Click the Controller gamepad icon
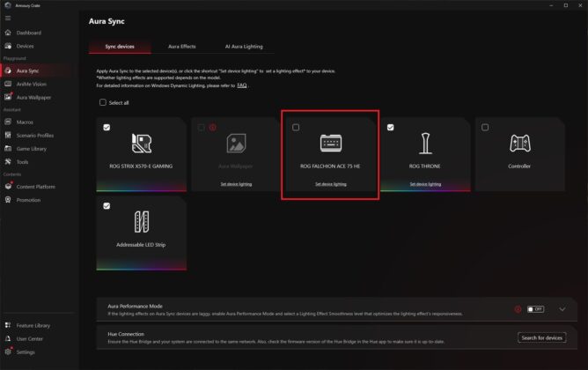This screenshot has height=370, width=588. click(520, 144)
